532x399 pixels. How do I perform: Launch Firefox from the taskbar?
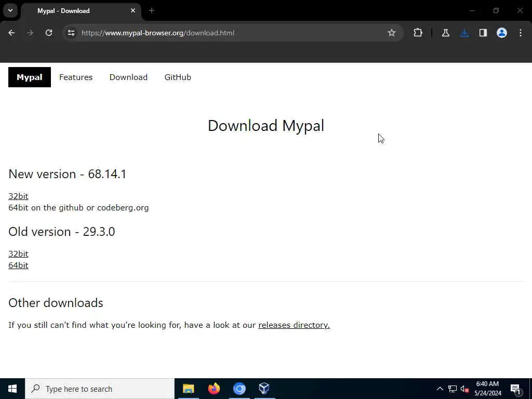point(214,389)
